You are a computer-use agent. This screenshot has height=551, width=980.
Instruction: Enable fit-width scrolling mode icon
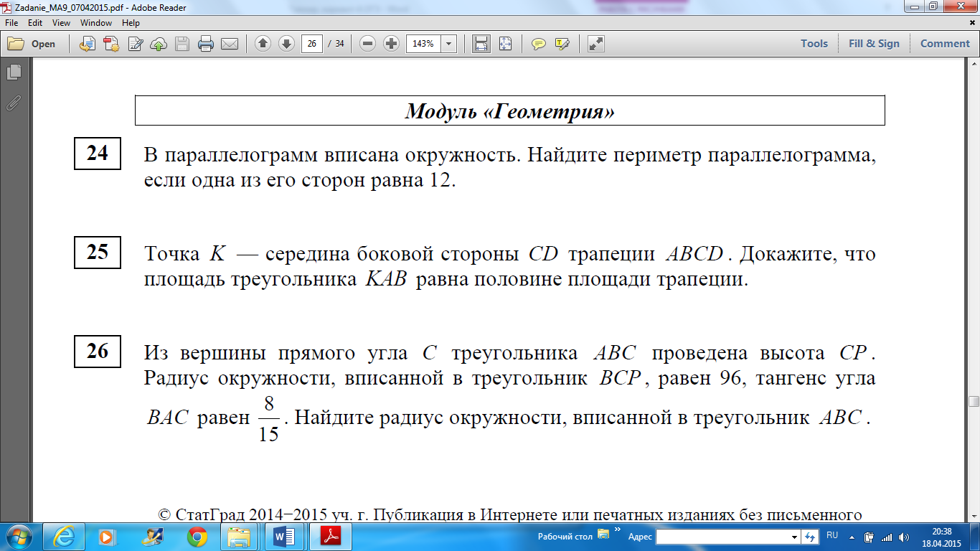481,44
